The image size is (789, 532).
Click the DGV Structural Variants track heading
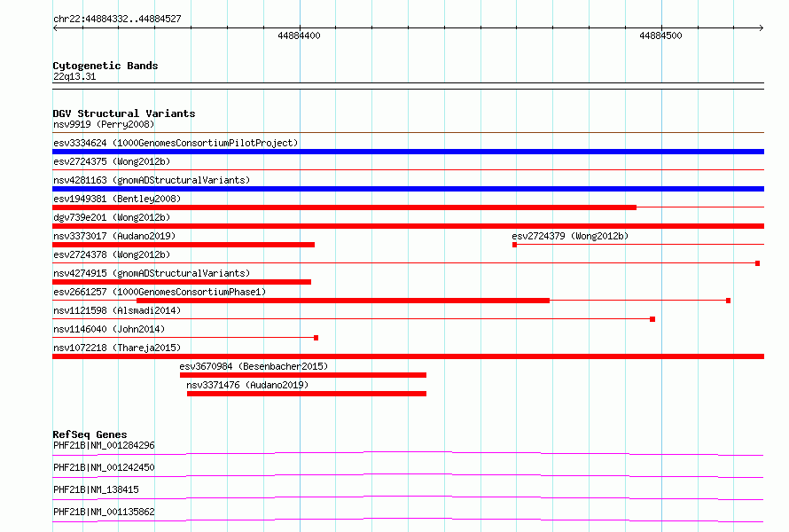124,113
